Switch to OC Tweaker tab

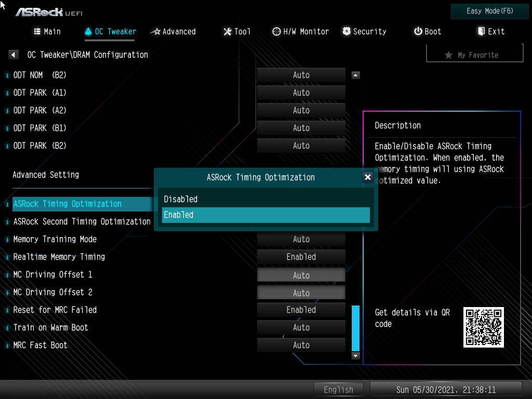[110, 32]
